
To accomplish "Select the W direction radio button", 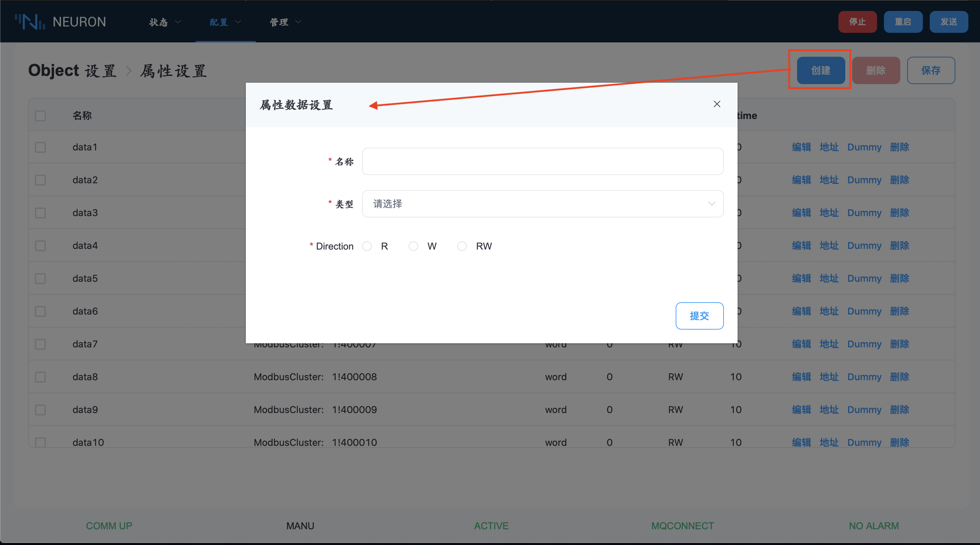I will tap(413, 247).
